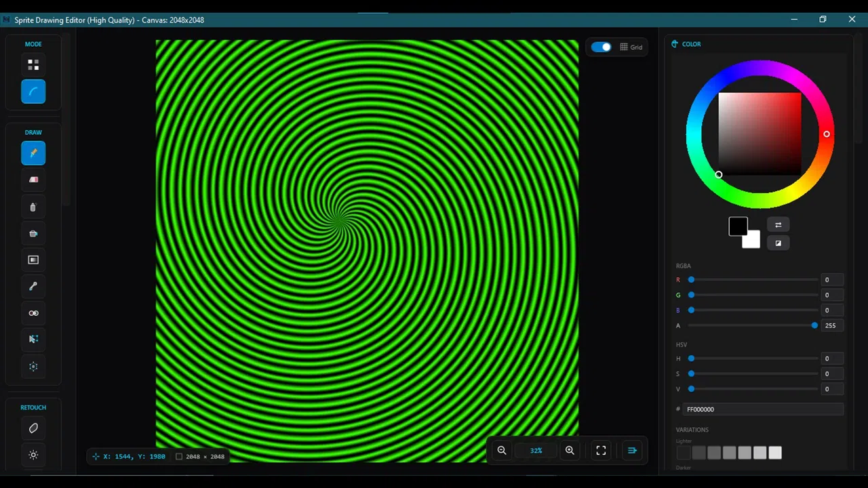Click the H value input box
This screenshot has height=488, width=868.
[x=833, y=358]
